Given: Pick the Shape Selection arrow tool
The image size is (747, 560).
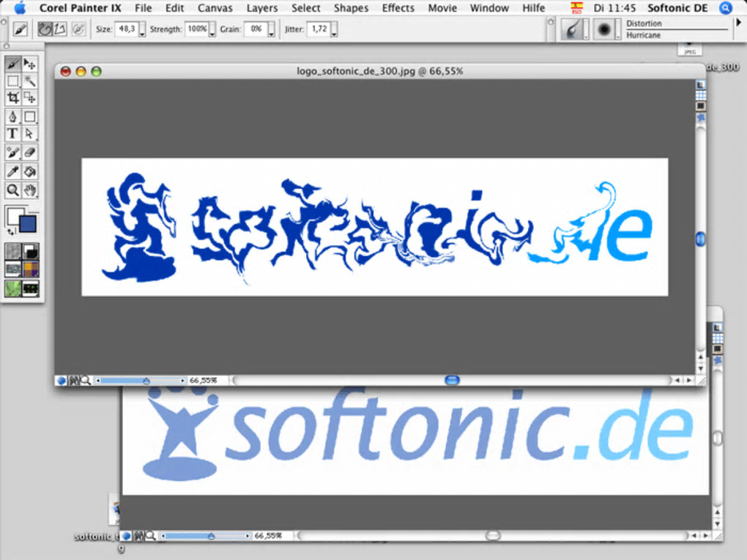Looking at the screenshot, I should coord(30,134).
